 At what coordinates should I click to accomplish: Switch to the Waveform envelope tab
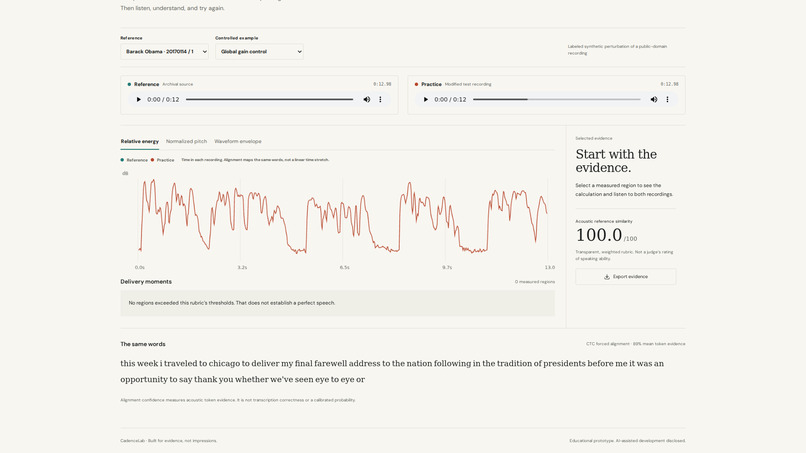tap(238, 141)
